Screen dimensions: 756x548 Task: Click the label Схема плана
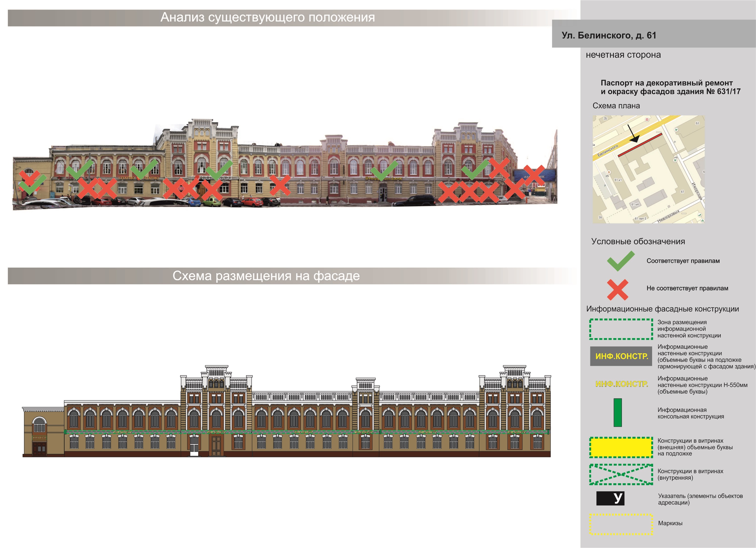click(x=616, y=106)
